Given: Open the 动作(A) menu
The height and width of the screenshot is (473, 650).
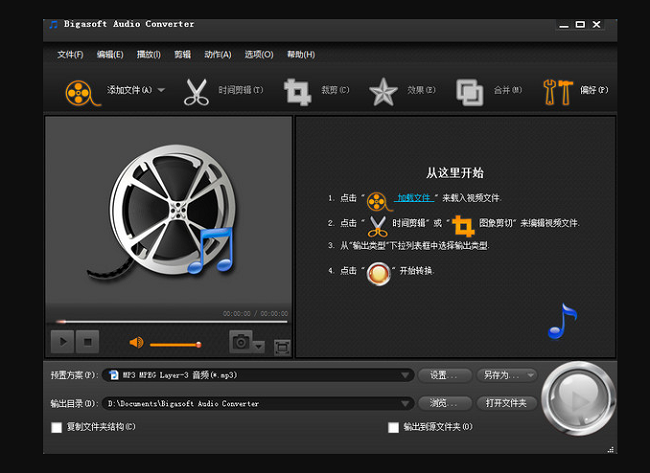Looking at the screenshot, I should (x=218, y=55).
